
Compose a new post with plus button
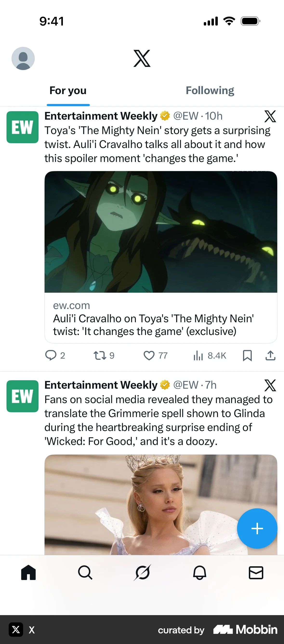[x=257, y=528]
